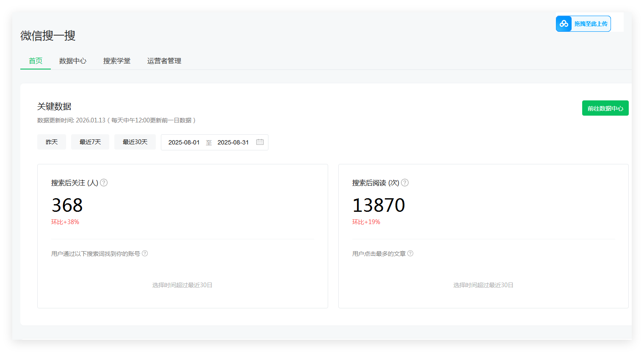Click the 微信搜一搜 page title
This screenshot has width=644, height=352.
48,36
